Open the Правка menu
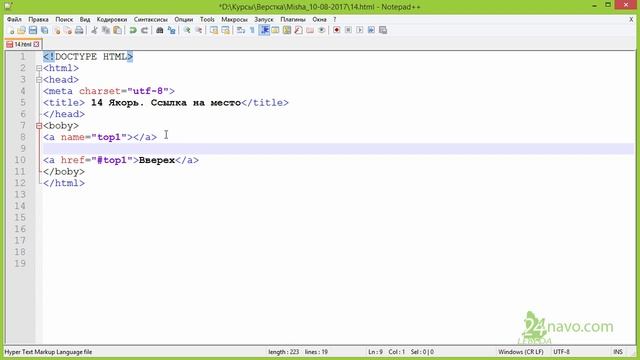Image resolution: width=640 pixels, height=360 pixels. coord(38,19)
